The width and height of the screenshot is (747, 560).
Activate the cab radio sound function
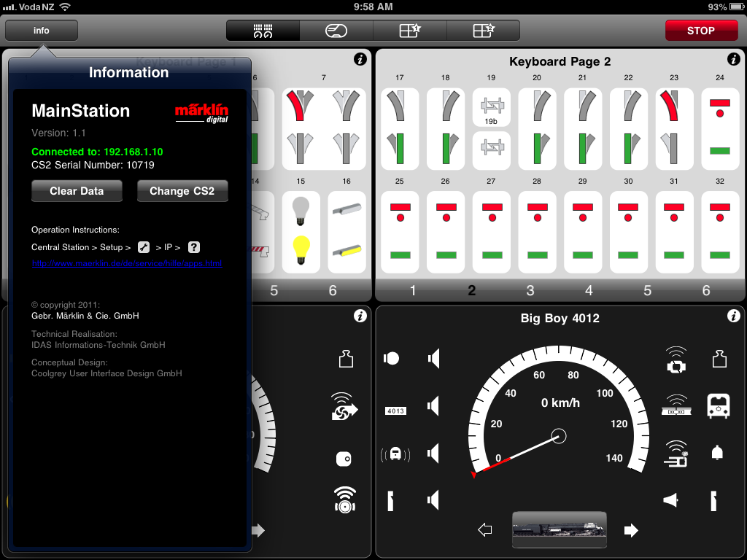[395, 454]
